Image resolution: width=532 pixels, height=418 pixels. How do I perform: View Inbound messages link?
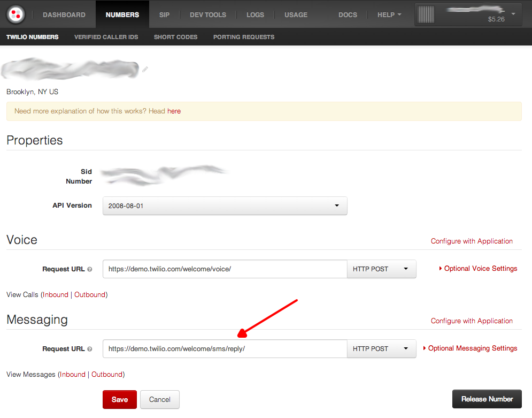pos(73,375)
